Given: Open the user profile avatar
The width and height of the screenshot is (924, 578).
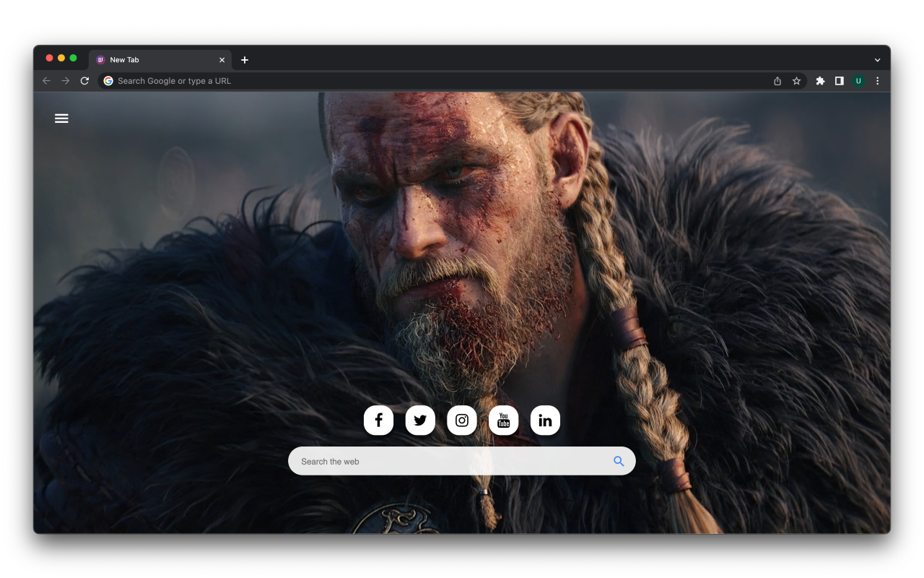Looking at the screenshot, I should pos(858,81).
